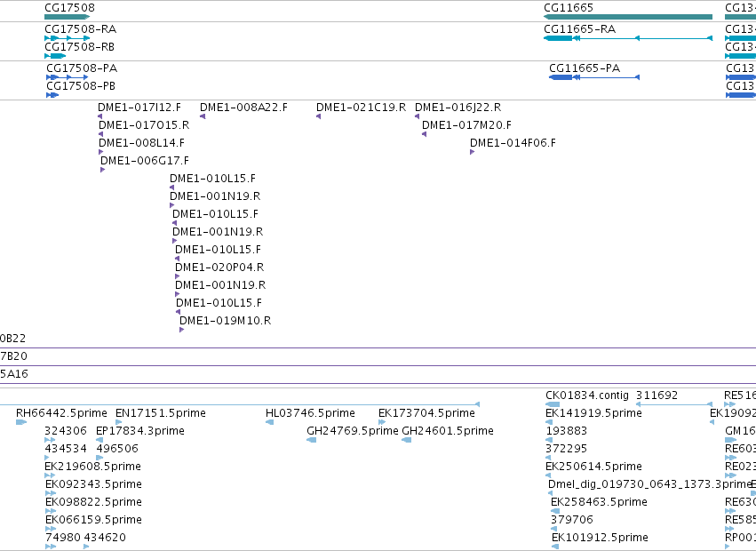This screenshot has width=756, height=551.
Task: Select EST 496506
Action: (x=117, y=449)
